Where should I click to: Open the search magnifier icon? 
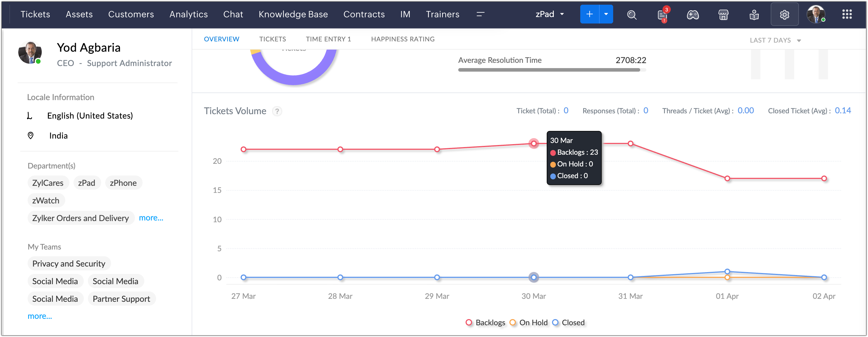point(631,14)
